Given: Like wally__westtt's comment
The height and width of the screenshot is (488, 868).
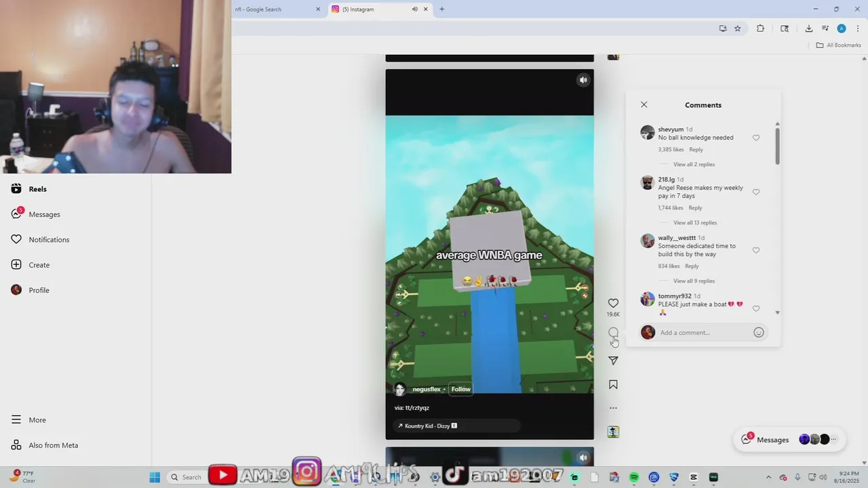Looking at the screenshot, I should 756,250.
